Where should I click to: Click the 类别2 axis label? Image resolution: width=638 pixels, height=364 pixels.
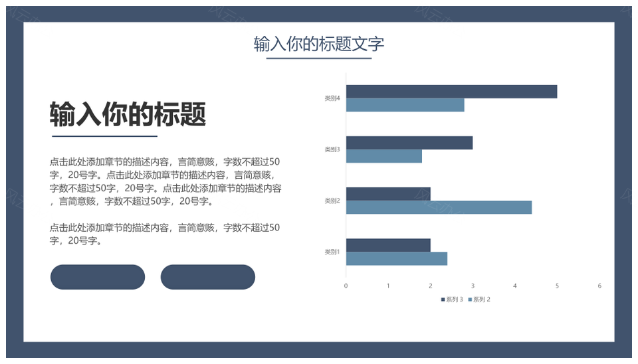click(332, 201)
